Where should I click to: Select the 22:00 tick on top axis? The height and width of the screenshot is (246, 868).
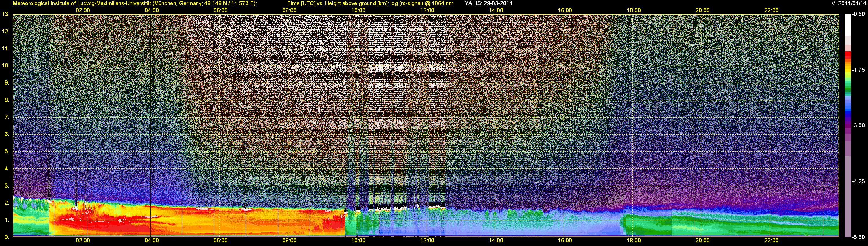coord(771,10)
